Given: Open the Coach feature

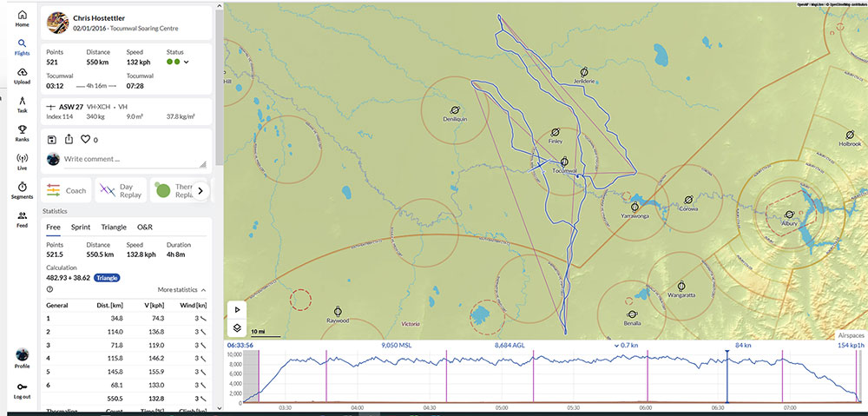Looking at the screenshot, I should [66, 190].
